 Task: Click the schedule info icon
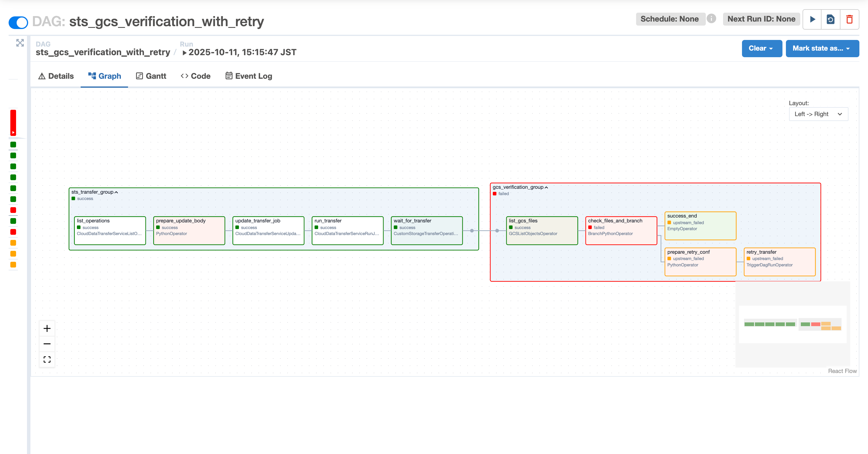coord(711,19)
